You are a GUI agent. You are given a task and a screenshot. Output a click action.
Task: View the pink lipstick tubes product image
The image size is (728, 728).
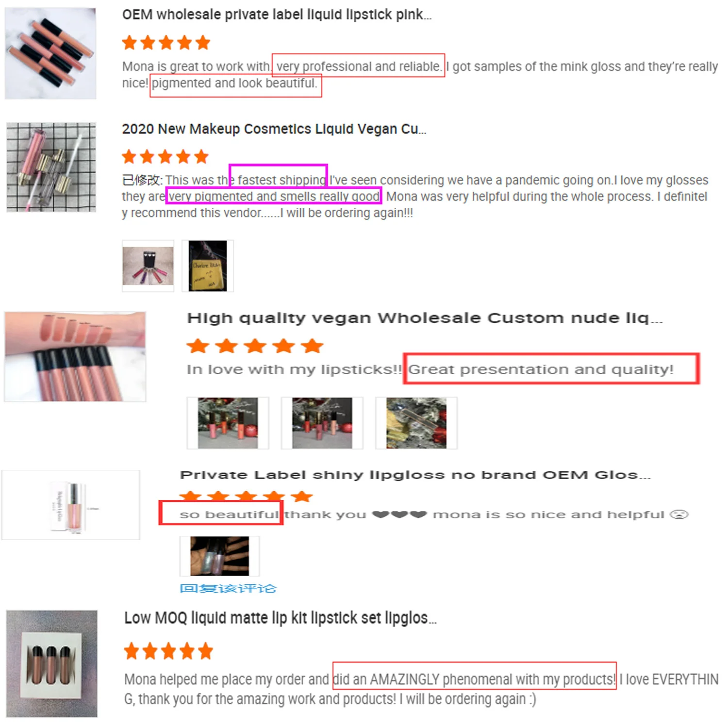click(50, 53)
